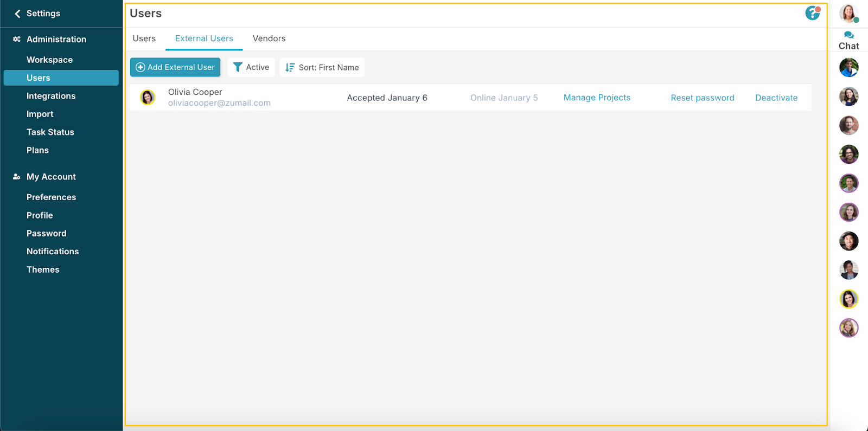Click the back arrow next to Settings

click(x=17, y=14)
